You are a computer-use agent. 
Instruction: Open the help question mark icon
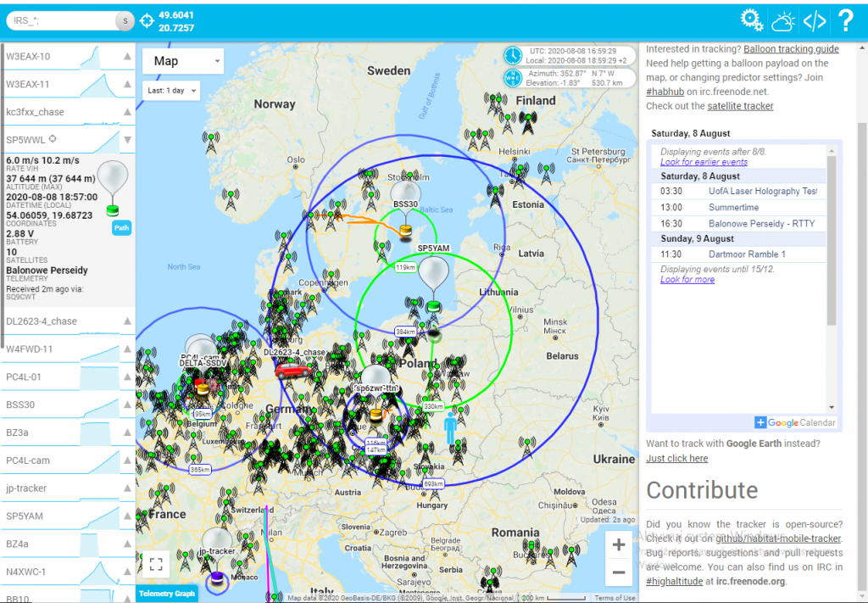[845, 20]
